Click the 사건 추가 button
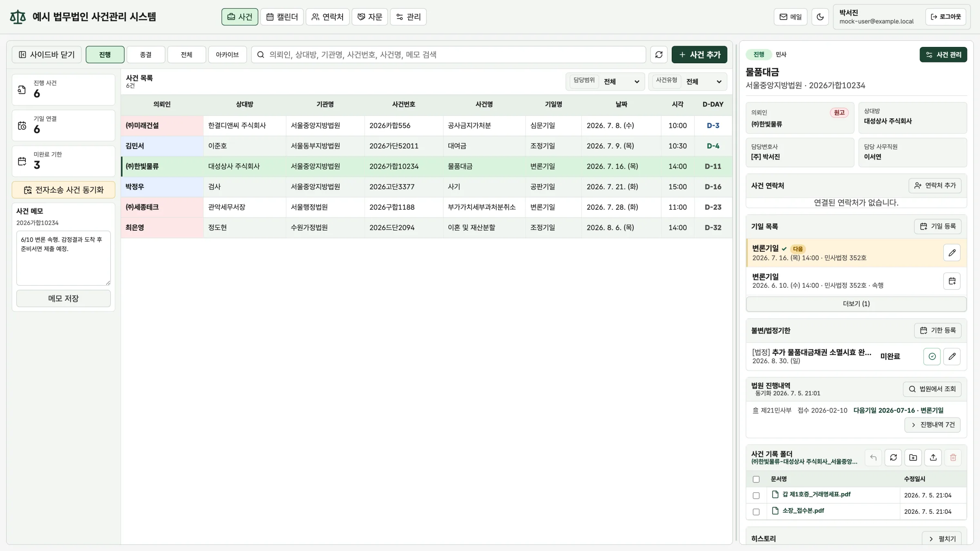This screenshot has height=551, width=980. point(699,55)
